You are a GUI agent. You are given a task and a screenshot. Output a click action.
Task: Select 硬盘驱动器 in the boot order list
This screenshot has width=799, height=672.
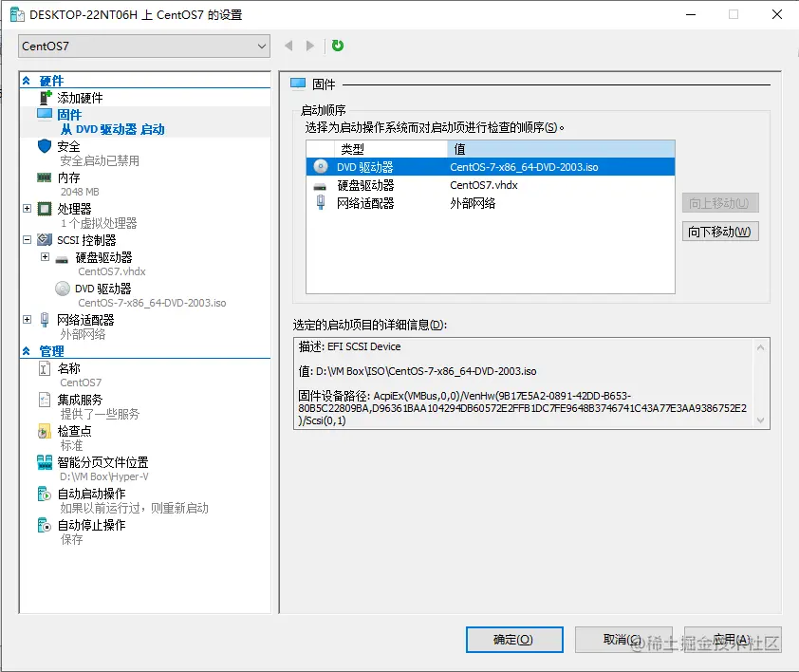coord(380,182)
